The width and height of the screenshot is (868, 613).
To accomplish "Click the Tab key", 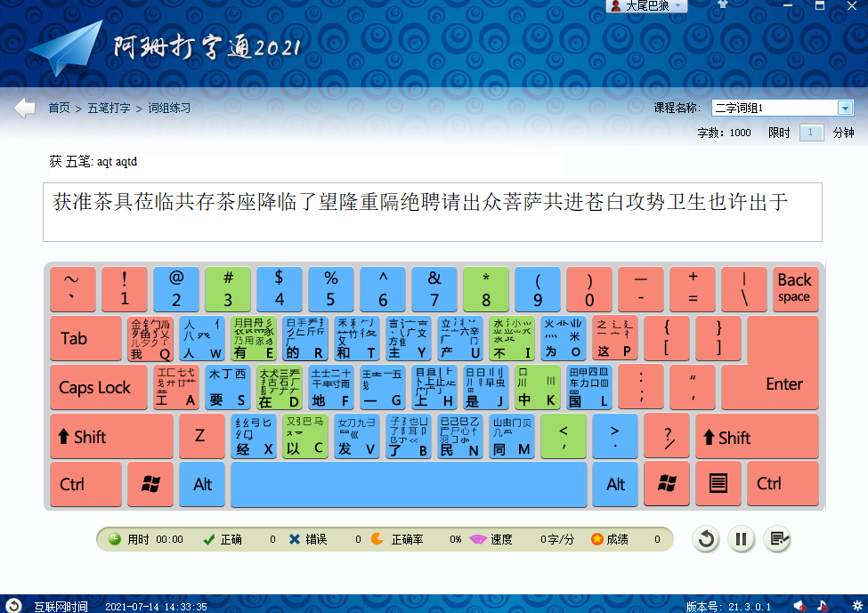I will coord(85,338).
